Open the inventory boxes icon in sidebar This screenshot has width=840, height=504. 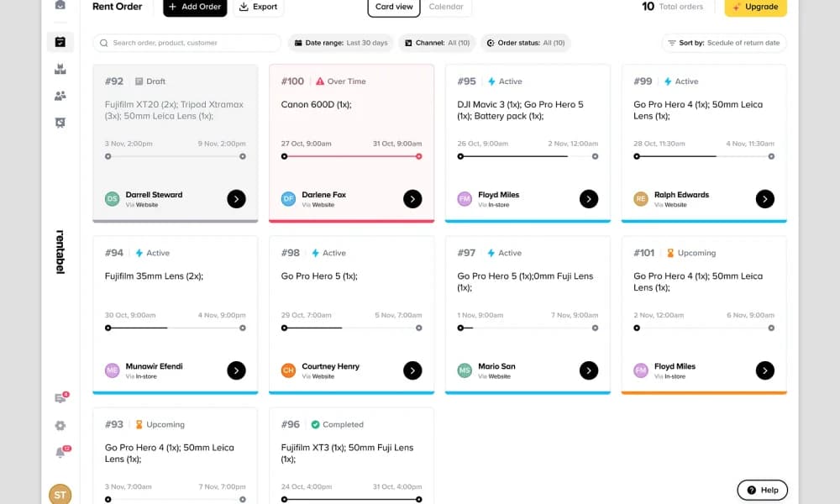point(60,69)
